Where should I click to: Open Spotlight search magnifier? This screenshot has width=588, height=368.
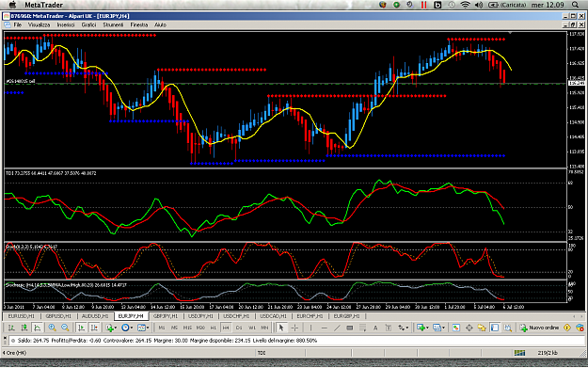point(575,5)
